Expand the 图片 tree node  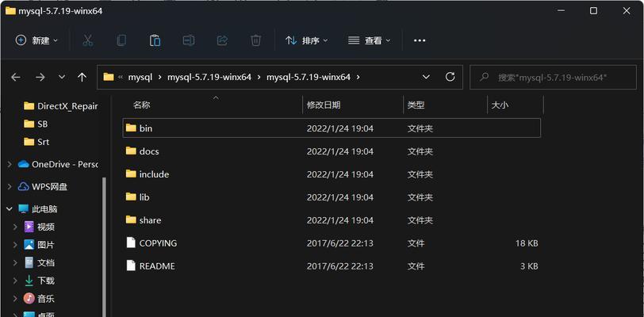coord(15,245)
